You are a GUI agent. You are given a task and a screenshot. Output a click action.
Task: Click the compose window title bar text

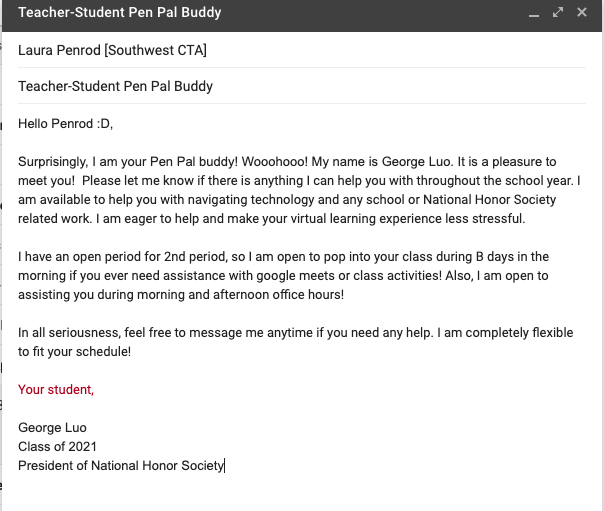(120, 13)
